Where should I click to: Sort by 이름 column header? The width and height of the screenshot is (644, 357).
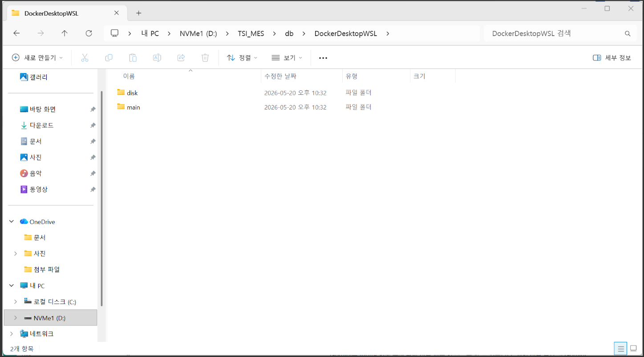129,76
